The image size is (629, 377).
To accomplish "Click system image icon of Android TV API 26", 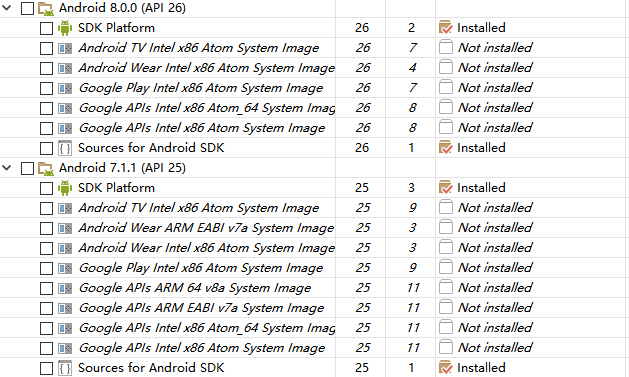I will tap(65, 48).
